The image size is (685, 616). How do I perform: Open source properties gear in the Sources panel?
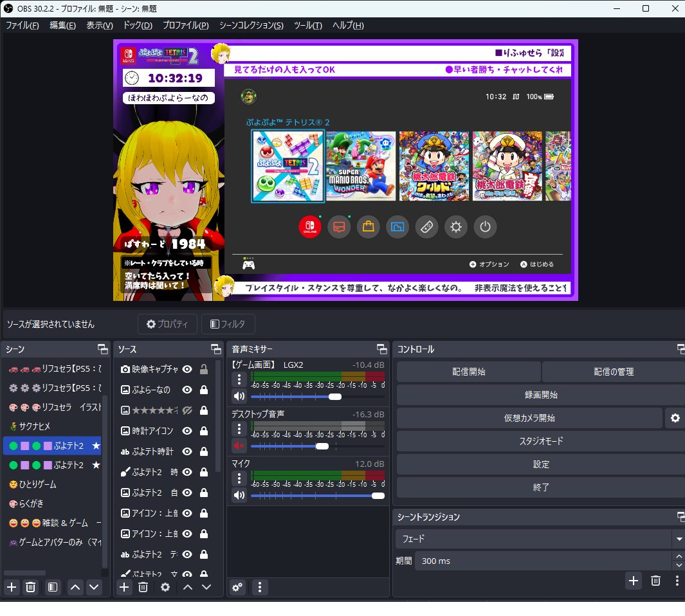(x=165, y=586)
